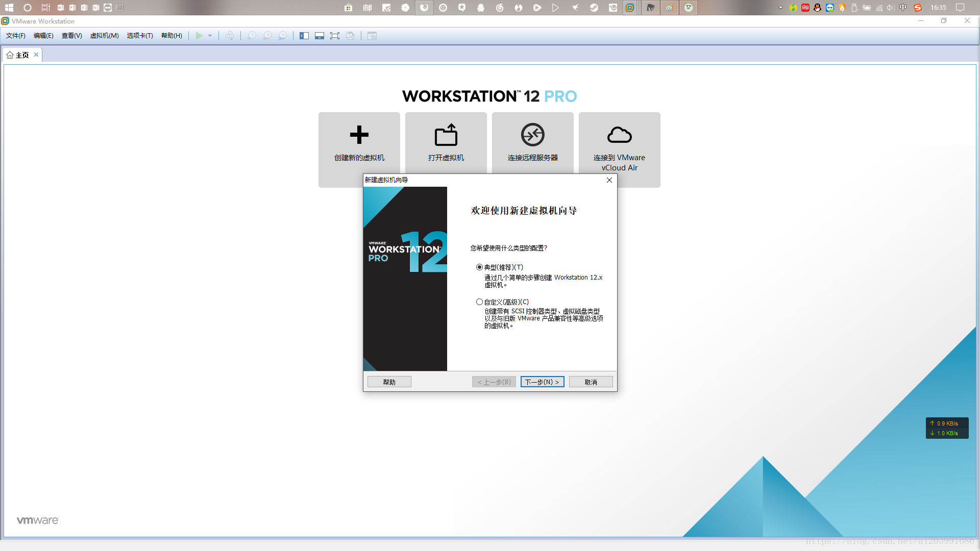Click the 帮助 help button in wizard
This screenshot has height=551, width=980.
(389, 382)
